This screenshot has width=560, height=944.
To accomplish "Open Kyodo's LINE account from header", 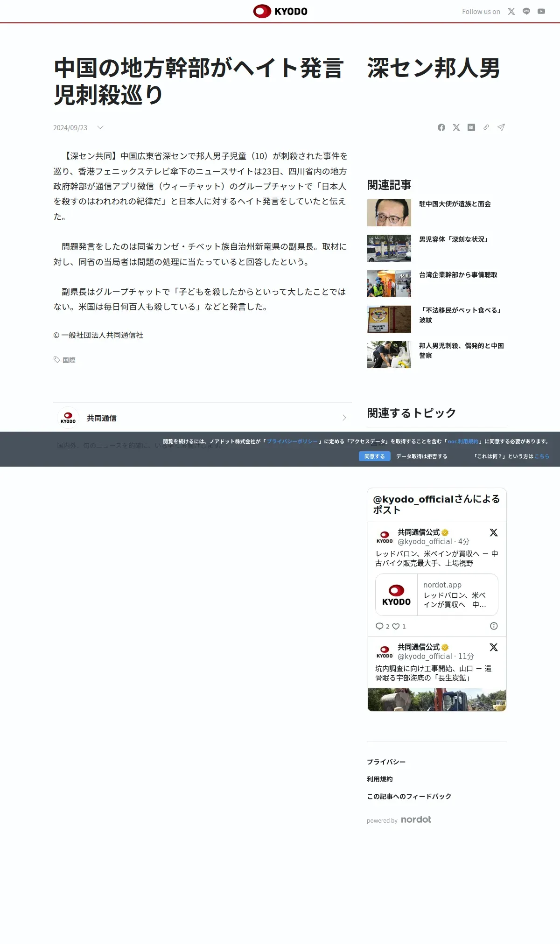I will [526, 12].
